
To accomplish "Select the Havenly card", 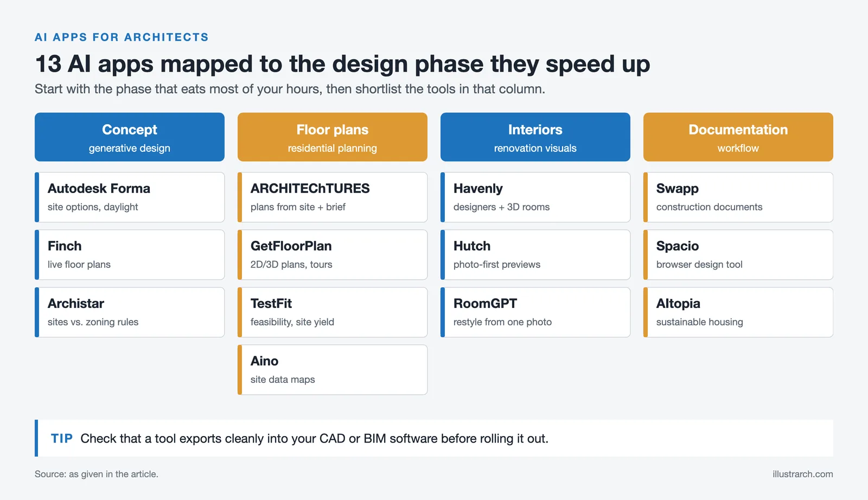I will pos(535,197).
